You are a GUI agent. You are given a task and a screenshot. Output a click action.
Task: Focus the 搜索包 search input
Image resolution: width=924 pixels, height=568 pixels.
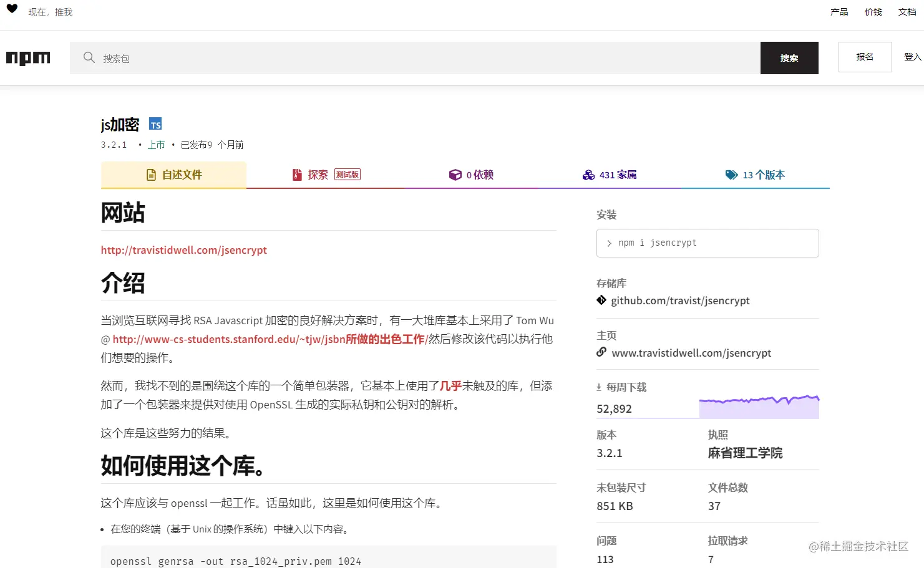pos(415,58)
